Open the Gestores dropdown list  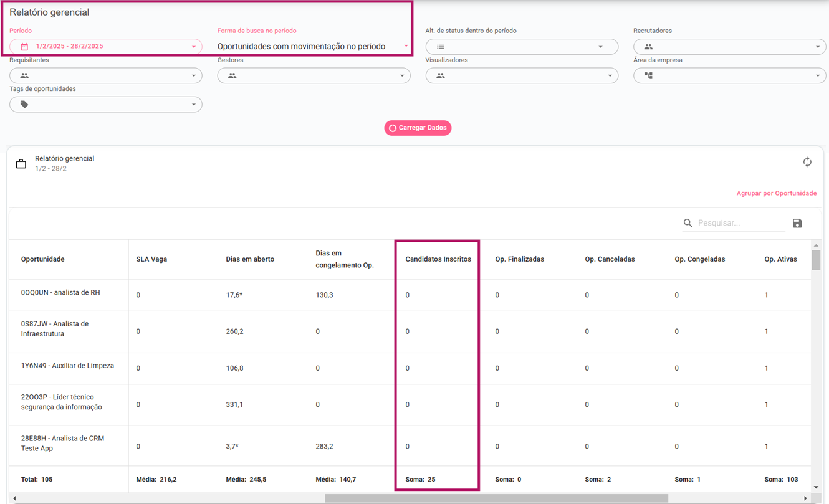[401, 76]
